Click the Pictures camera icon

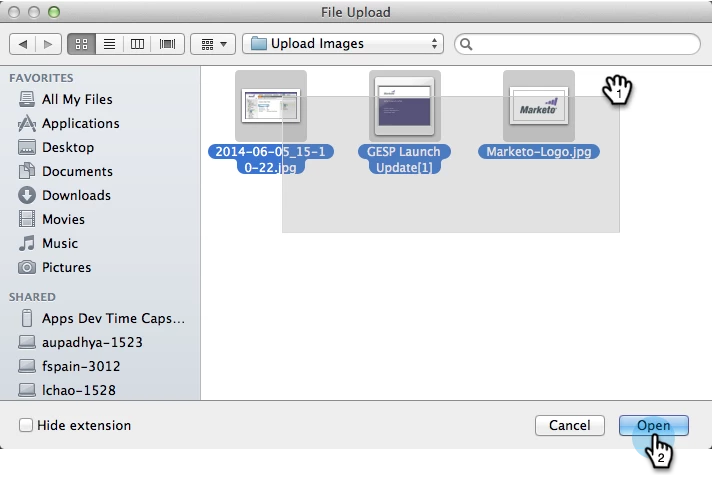pos(27,267)
